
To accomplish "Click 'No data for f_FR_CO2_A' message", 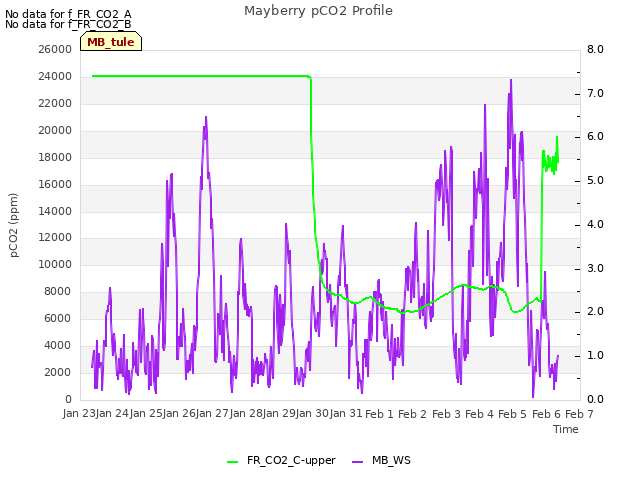I will click(x=68, y=14).
